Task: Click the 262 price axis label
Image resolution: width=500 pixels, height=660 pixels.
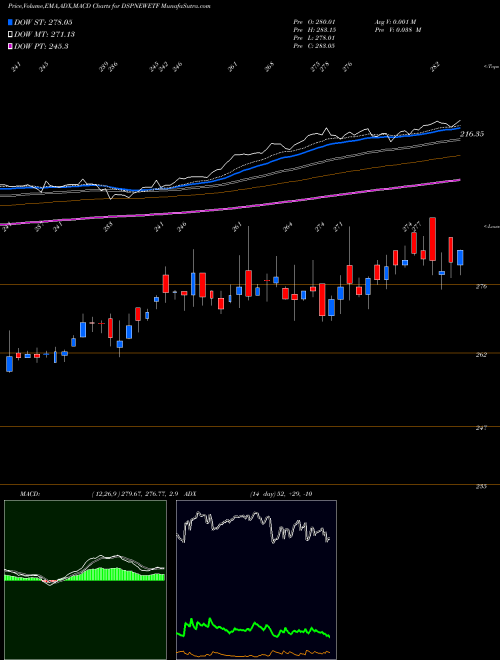Action: [482, 355]
